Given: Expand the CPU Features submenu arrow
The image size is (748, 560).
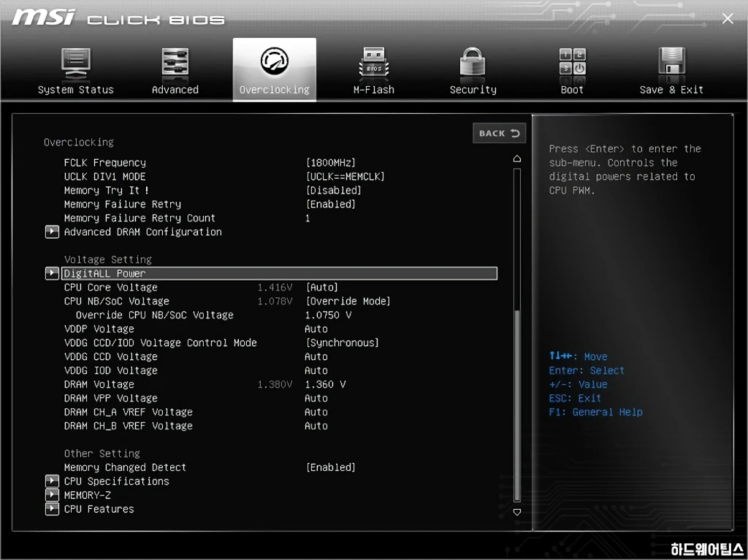Looking at the screenshot, I should (52, 508).
